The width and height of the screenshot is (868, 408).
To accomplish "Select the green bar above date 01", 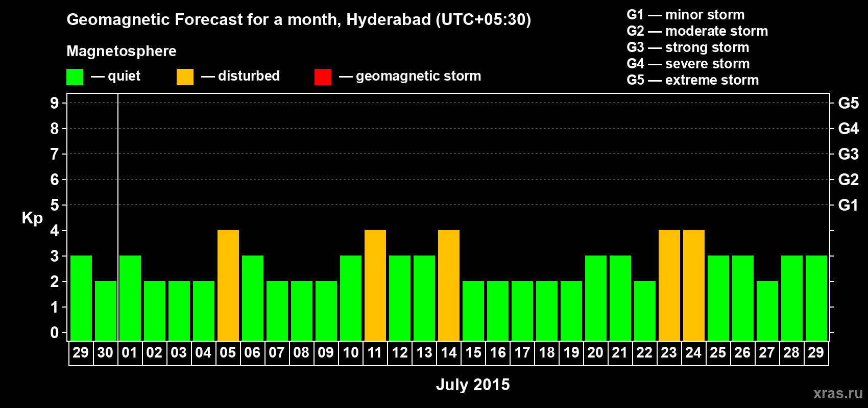I will pyautogui.click(x=130, y=298).
